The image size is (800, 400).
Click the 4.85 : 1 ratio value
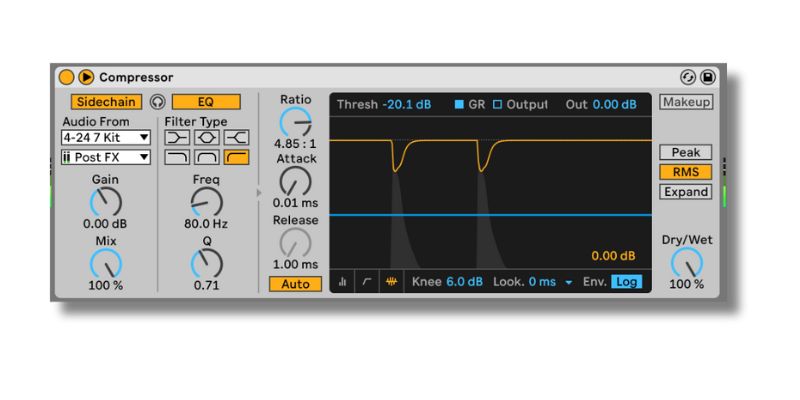(295, 143)
